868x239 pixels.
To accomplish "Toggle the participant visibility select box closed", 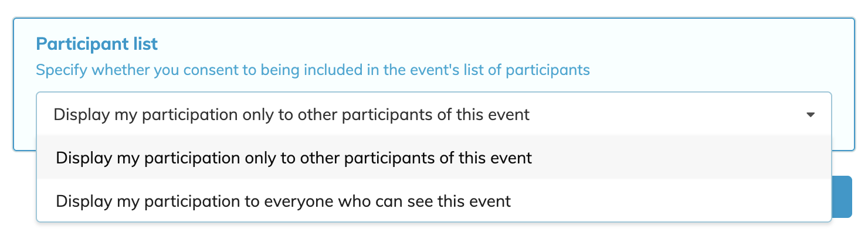I will tap(811, 115).
